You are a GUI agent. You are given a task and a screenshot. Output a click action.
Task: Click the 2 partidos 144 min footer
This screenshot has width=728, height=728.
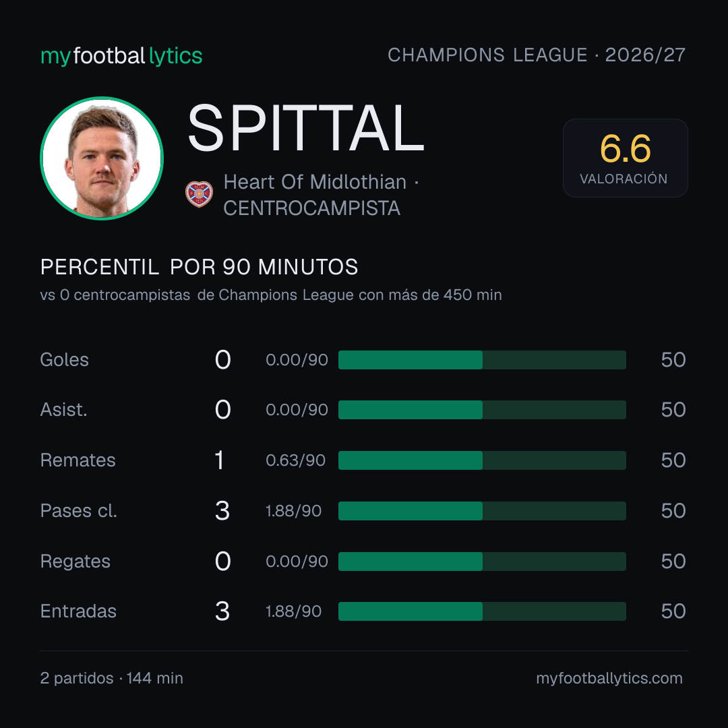click(x=111, y=678)
